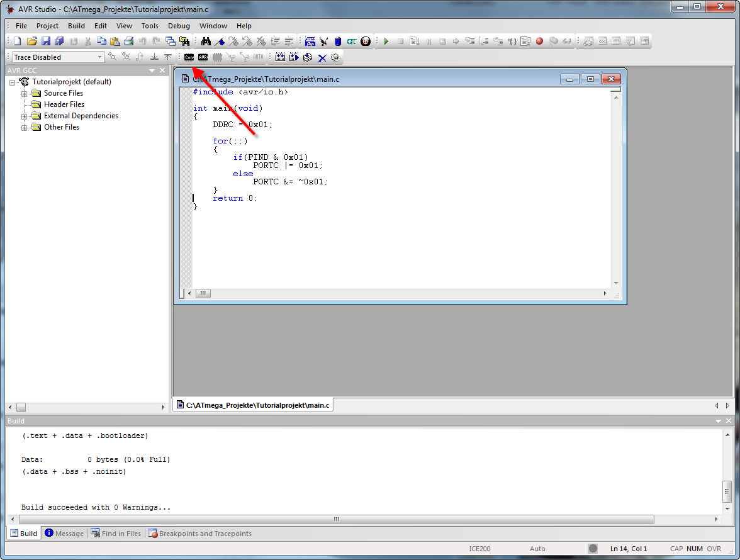Click the gear icon after the blue X

point(335,57)
